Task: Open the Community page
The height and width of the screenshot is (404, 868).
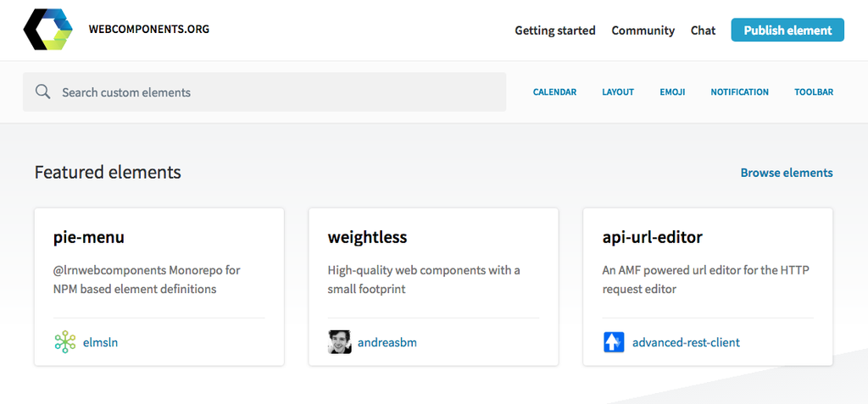Action: tap(643, 30)
